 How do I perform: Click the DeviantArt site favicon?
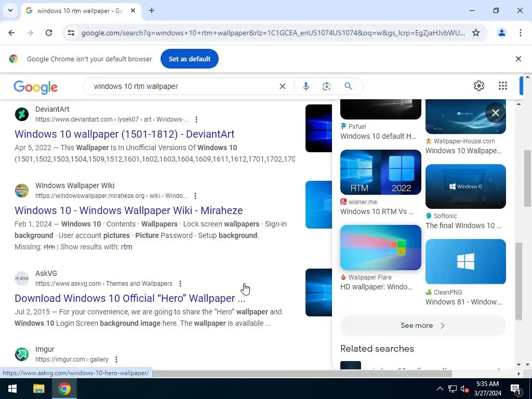22,114
